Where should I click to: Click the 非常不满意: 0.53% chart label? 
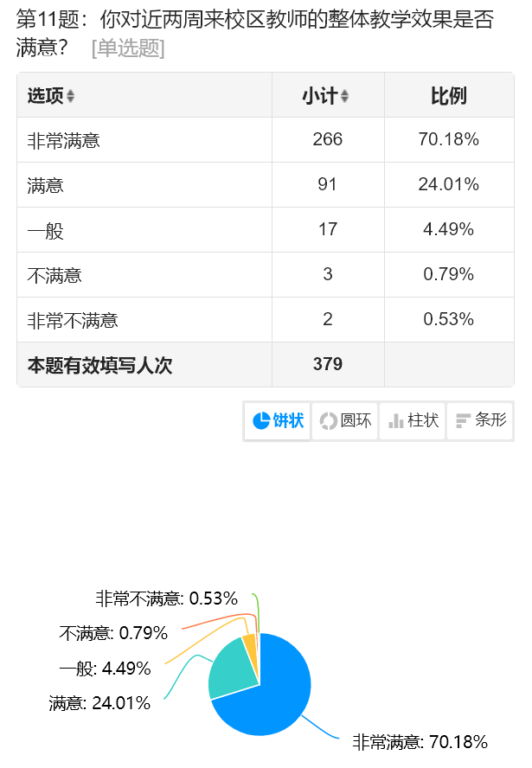click(x=166, y=598)
